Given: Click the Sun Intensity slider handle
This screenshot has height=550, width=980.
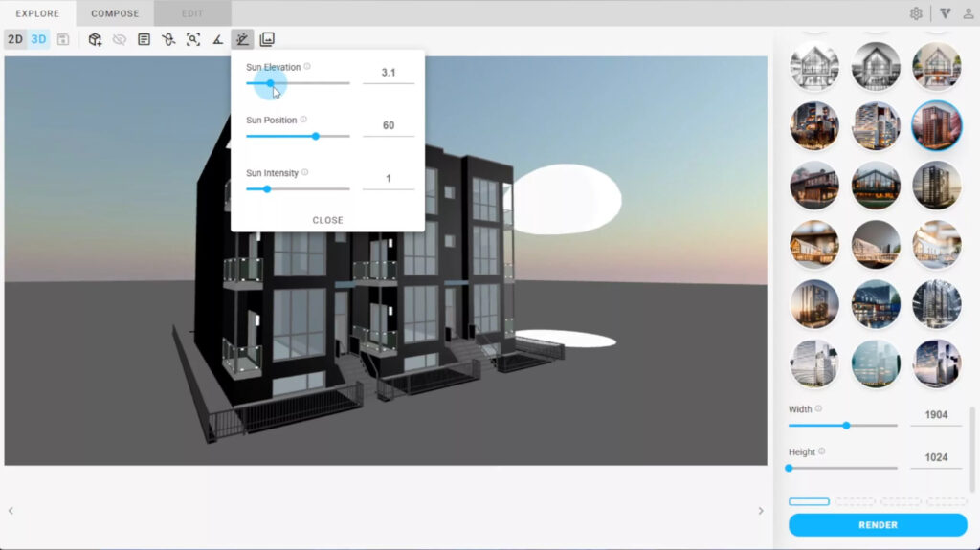Looking at the screenshot, I should (267, 189).
